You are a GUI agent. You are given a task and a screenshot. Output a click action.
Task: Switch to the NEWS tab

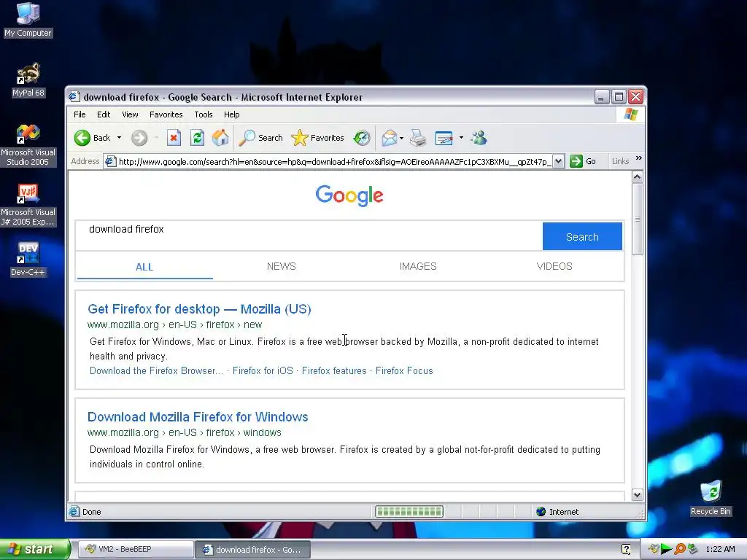click(x=281, y=267)
